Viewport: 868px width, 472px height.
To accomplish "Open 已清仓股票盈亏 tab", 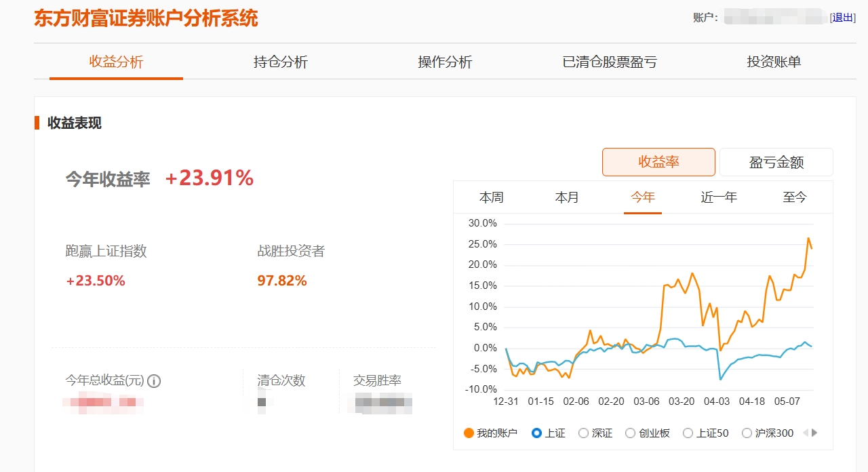I will [x=610, y=62].
